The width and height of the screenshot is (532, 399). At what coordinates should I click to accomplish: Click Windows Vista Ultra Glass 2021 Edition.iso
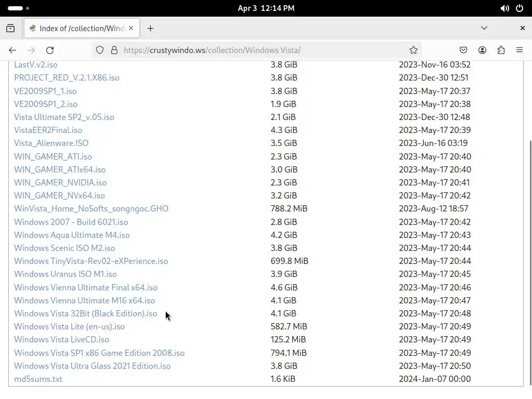coord(92,366)
